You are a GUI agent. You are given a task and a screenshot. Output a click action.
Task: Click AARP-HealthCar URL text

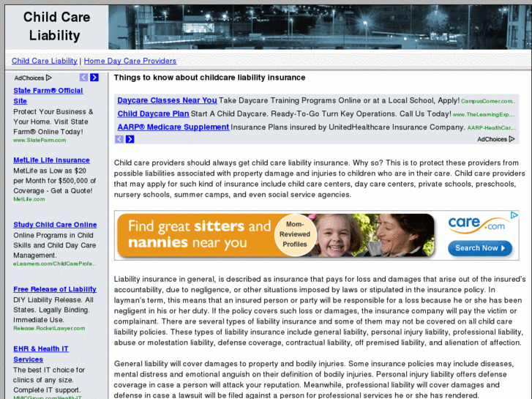pos(491,128)
